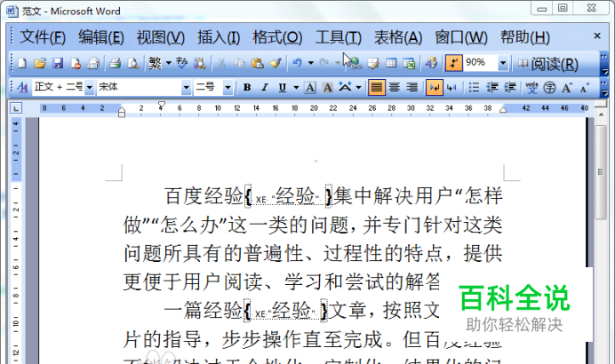Toggle character border A

coord(310,87)
